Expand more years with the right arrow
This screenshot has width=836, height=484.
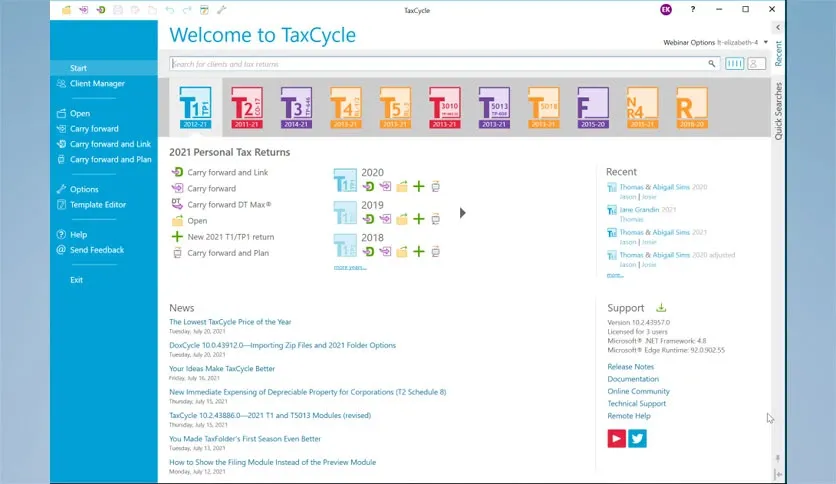tap(462, 213)
